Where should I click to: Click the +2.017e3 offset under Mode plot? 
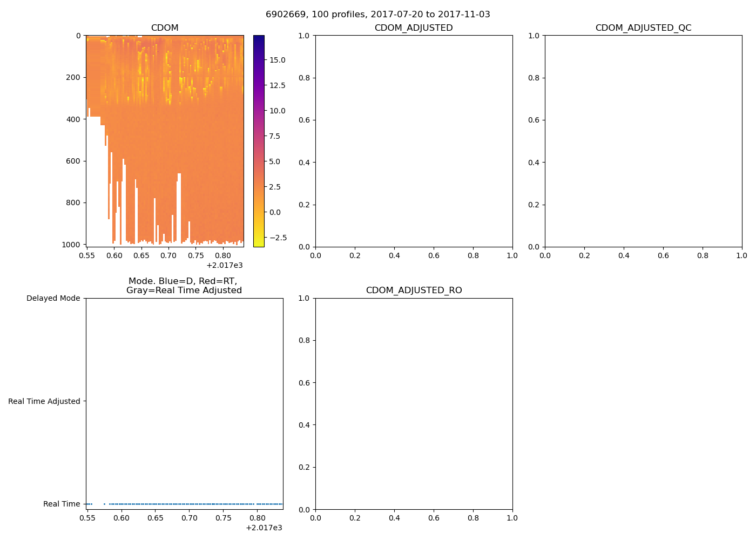[264, 528]
